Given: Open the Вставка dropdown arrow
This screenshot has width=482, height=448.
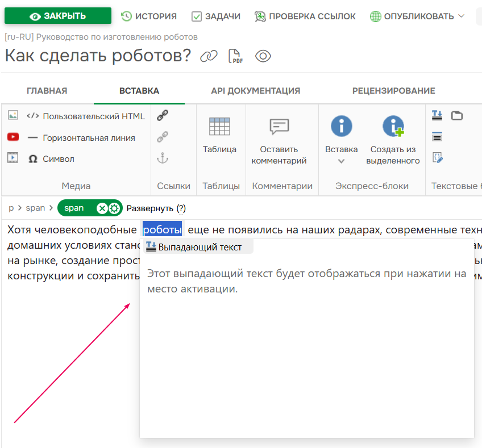Looking at the screenshot, I should (341, 161).
